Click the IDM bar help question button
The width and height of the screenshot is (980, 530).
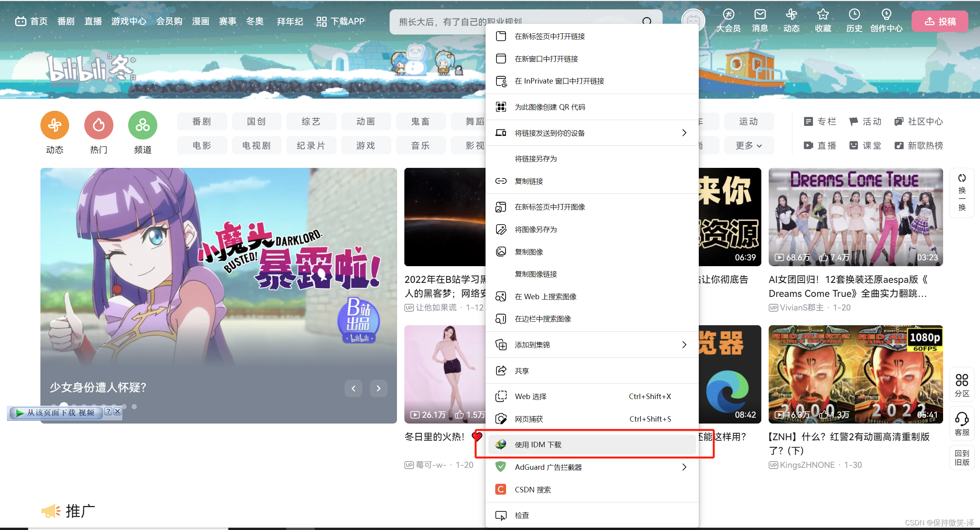click(108, 411)
